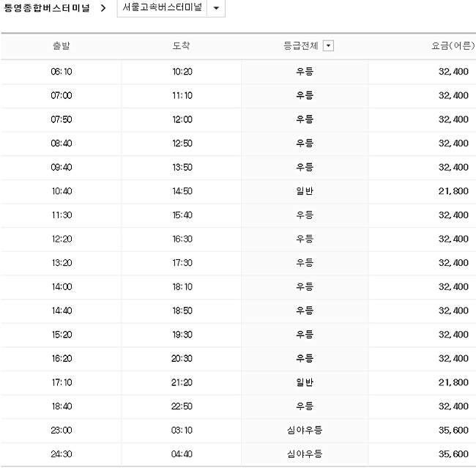This screenshot has height=468, width=476.
Task: Click the 14:50 arrival time
Action: pyautogui.click(x=182, y=191)
